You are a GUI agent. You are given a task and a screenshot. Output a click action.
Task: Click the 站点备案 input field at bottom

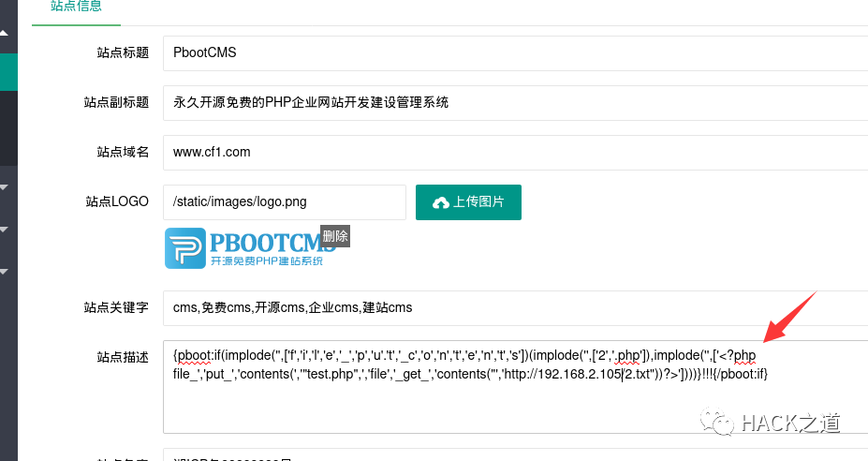pyautogui.click(x=515, y=454)
